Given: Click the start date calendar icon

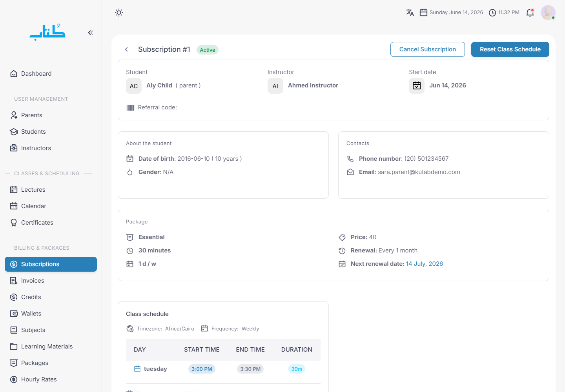Looking at the screenshot, I should pyautogui.click(x=417, y=86).
